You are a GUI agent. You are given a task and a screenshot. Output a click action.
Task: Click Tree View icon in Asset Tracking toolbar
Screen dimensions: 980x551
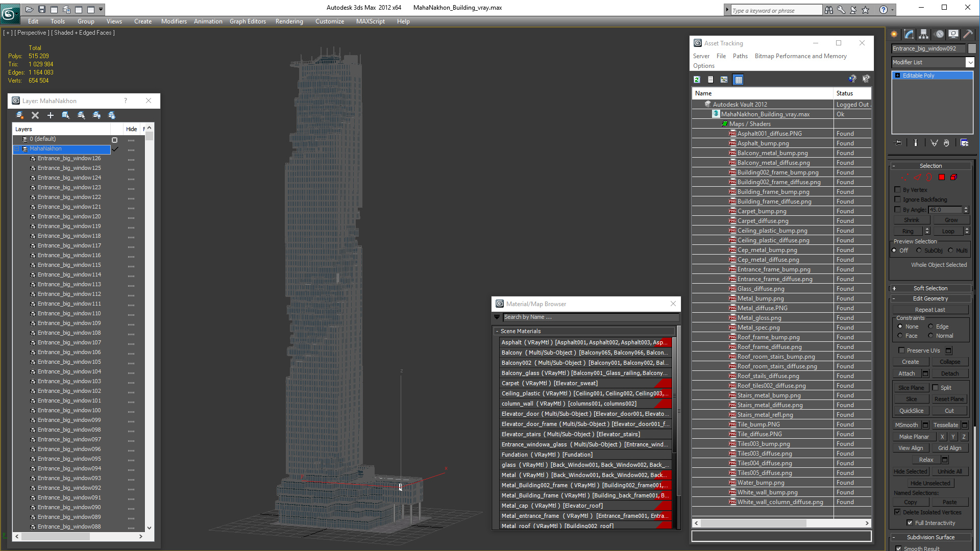point(724,80)
